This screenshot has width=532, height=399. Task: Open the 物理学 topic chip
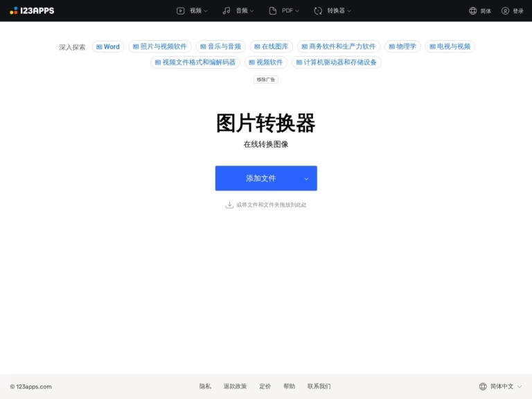coord(402,46)
